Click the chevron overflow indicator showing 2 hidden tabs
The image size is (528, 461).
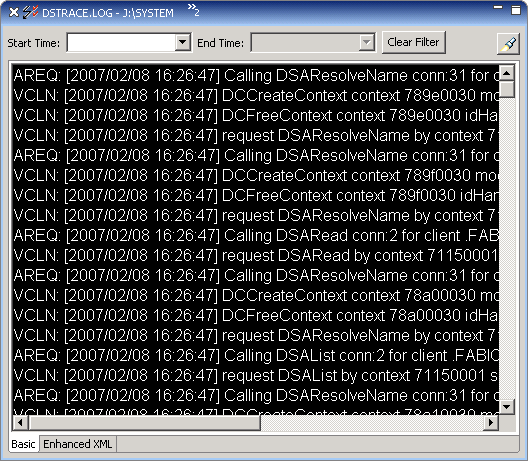tap(194, 10)
